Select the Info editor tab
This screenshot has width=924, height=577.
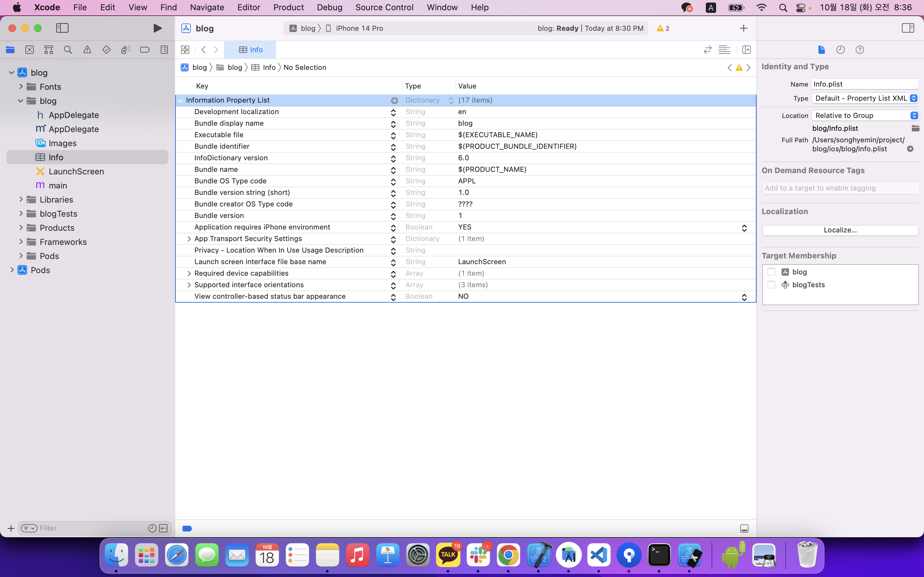[x=250, y=50]
